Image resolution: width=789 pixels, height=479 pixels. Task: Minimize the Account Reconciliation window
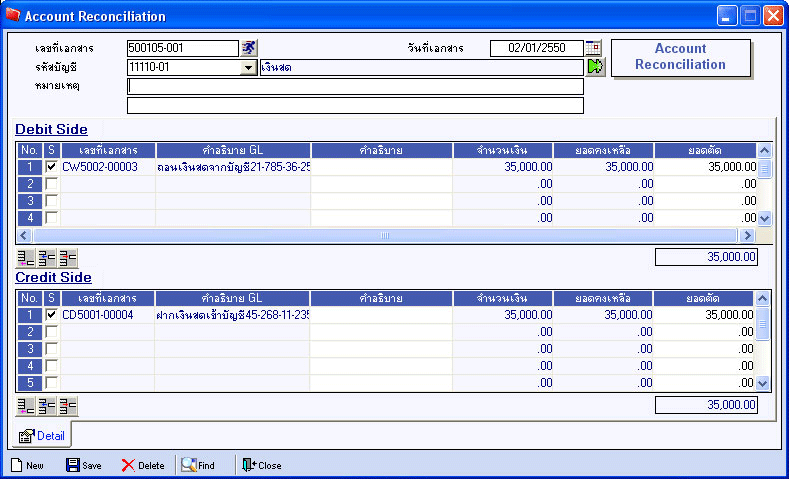click(726, 16)
